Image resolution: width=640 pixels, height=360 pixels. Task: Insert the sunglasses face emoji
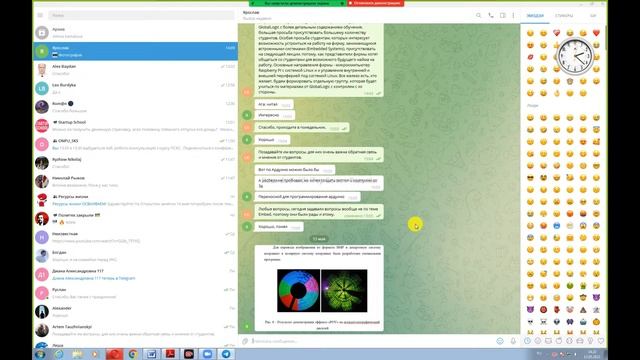(530, 178)
